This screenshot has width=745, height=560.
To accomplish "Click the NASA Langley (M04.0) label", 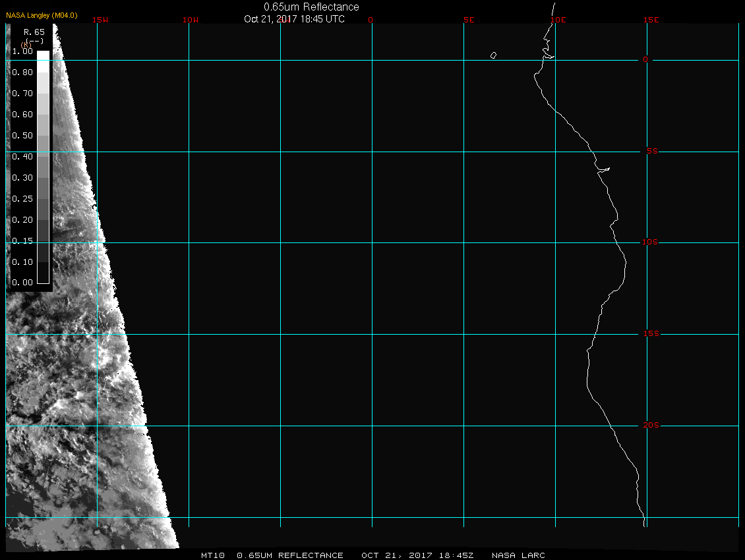I will (42, 14).
